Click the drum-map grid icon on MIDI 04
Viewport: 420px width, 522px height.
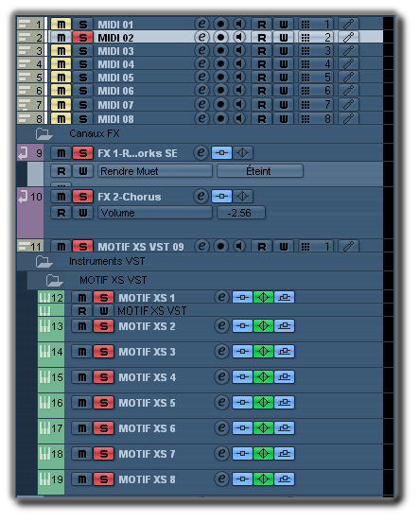click(306, 63)
